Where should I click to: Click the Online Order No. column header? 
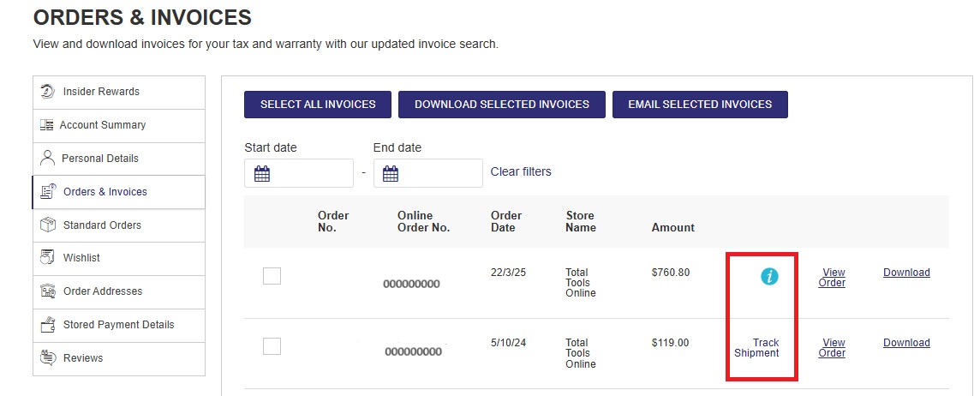click(x=424, y=221)
